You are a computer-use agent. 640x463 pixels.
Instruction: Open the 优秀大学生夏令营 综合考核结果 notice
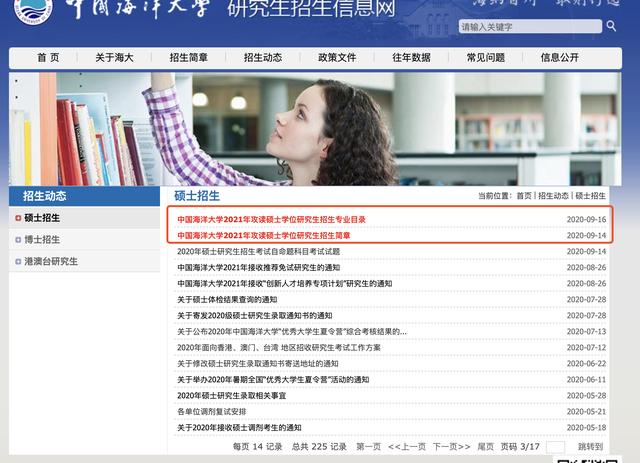(292, 332)
